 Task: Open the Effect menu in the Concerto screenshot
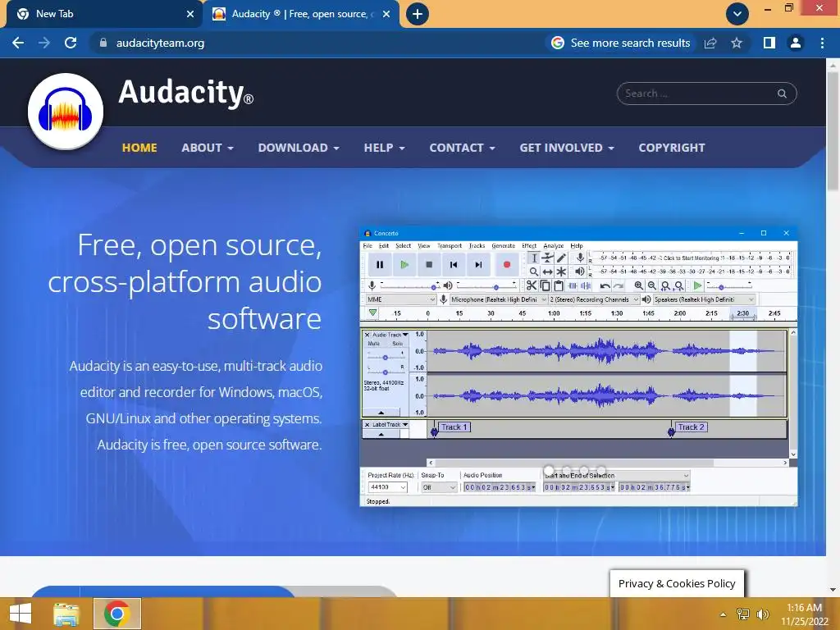coord(529,246)
